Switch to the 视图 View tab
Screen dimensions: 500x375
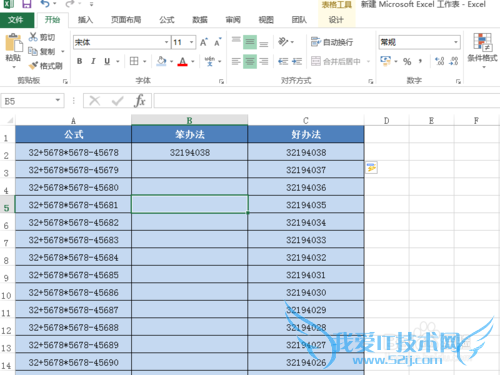point(266,20)
